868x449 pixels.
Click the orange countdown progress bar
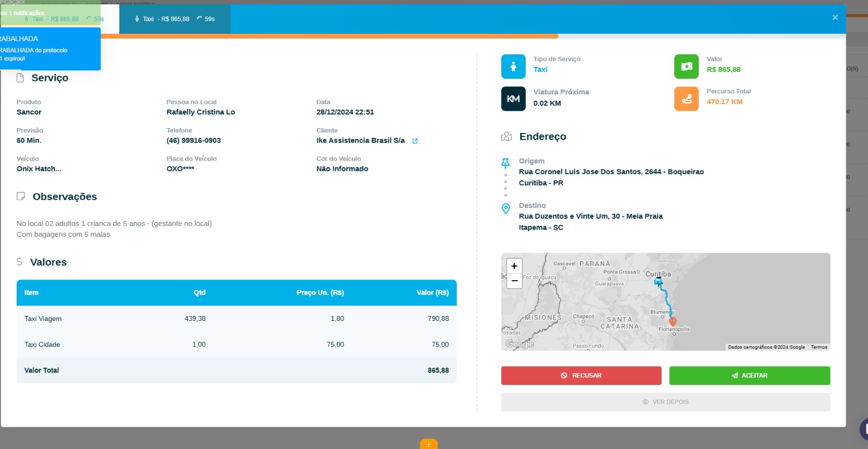click(x=325, y=36)
